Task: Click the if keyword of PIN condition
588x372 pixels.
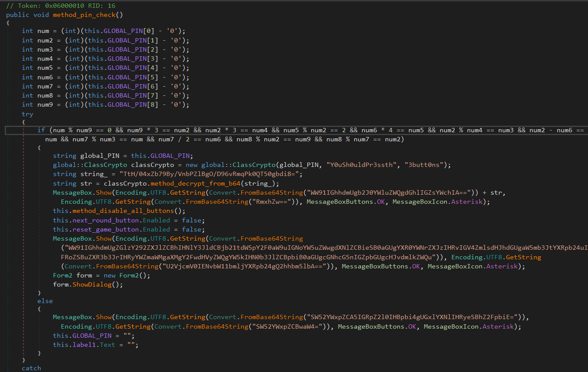Action: [41, 130]
